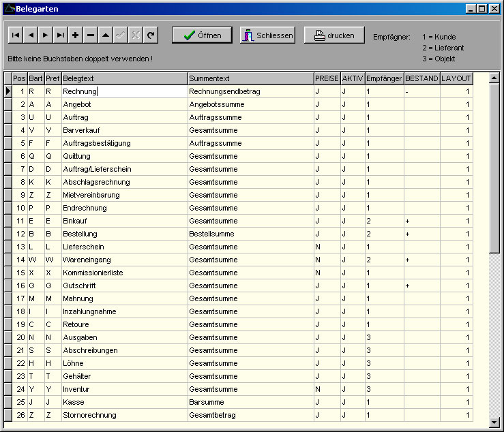Click the scrollbar up arrow

click(x=494, y=78)
